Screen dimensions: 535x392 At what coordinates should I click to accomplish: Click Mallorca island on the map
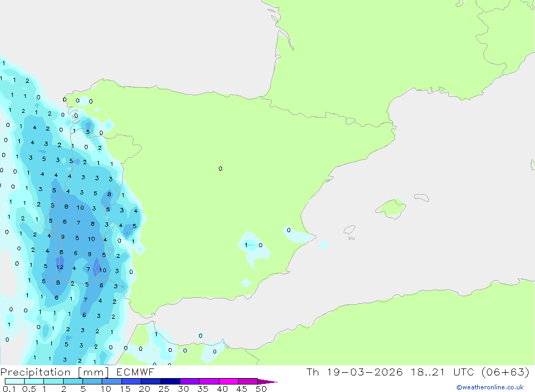tap(391, 209)
